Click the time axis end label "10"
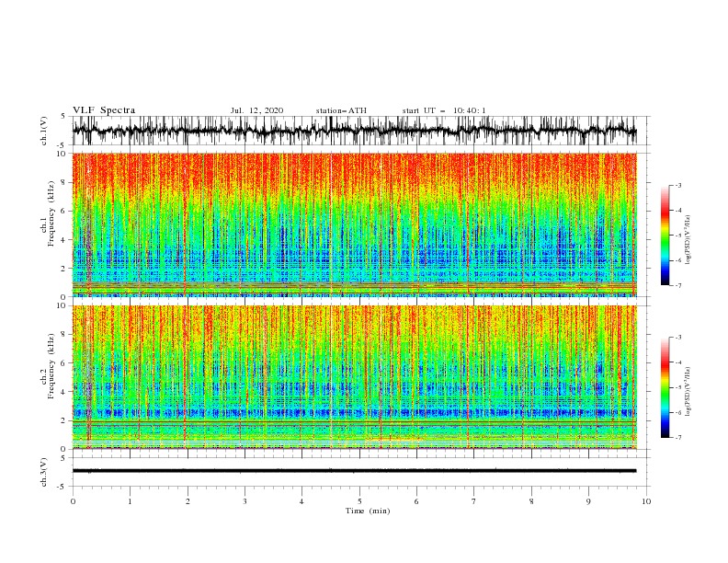The image size is (728, 563). click(646, 501)
